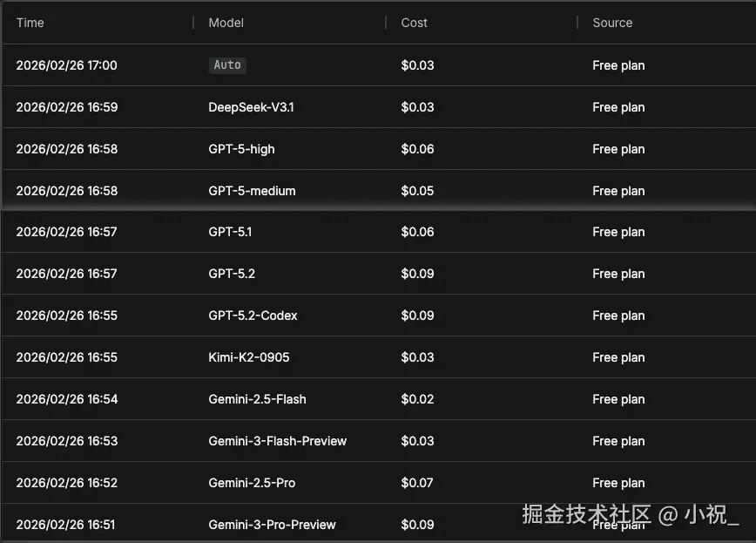
Task: Click the GPT-5.1 model entry
Action: click(x=230, y=232)
